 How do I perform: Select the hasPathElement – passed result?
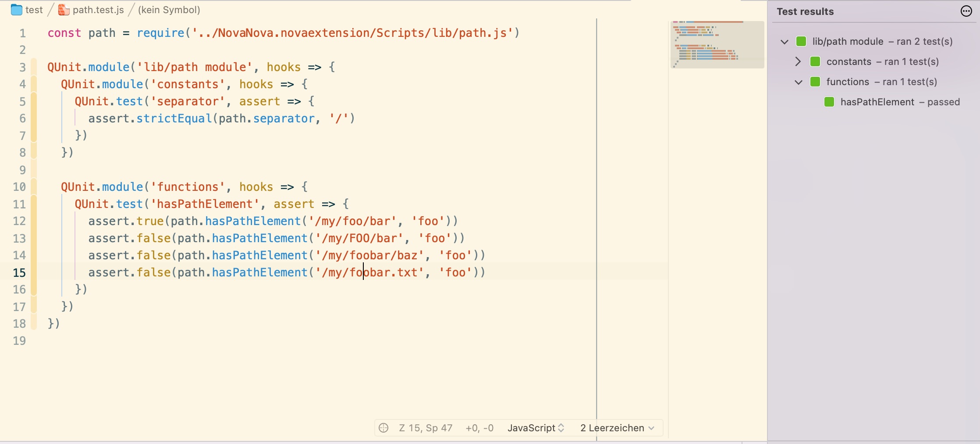(x=900, y=102)
